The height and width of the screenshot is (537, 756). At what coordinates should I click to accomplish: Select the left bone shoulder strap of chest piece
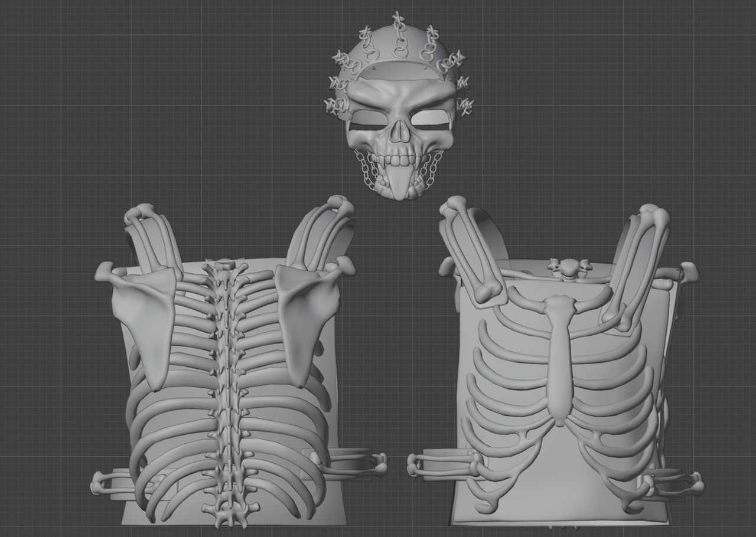(x=472, y=250)
